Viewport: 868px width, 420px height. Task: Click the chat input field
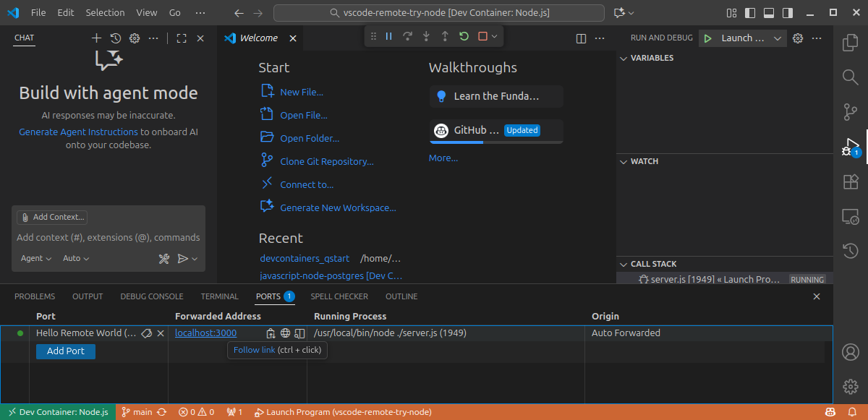(109, 237)
